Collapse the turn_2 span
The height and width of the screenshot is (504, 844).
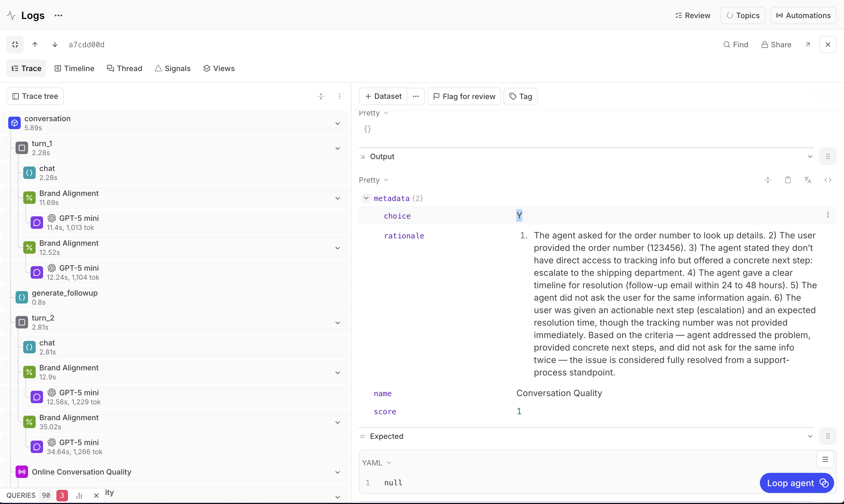click(338, 323)
